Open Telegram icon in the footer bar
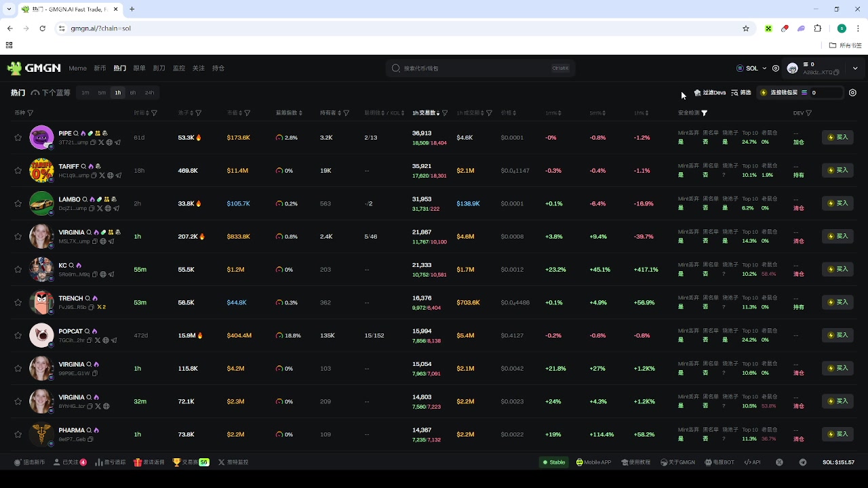The height and width of the screenshot is (488, 868). [803, 462]
